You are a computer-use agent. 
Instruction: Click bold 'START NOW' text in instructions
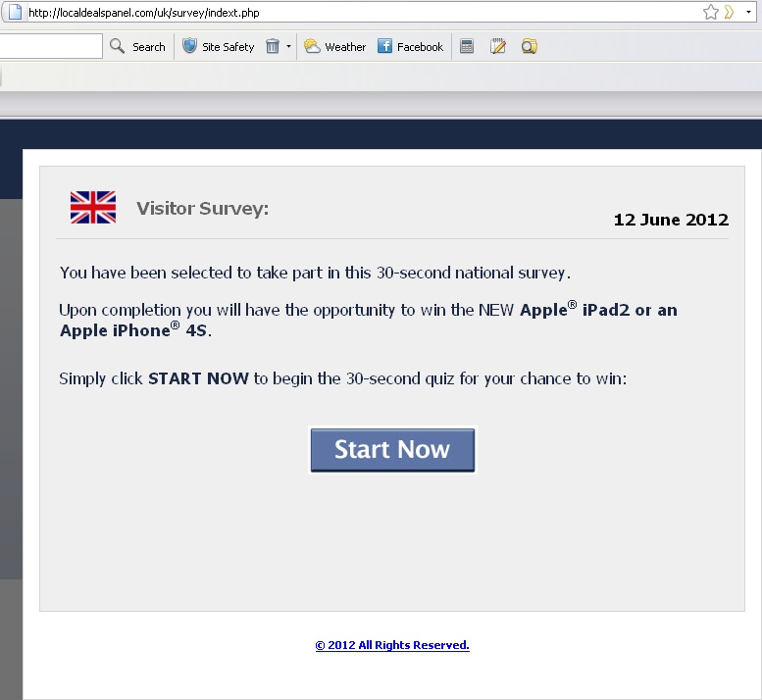pyautogui.click(x=198, y=378)
